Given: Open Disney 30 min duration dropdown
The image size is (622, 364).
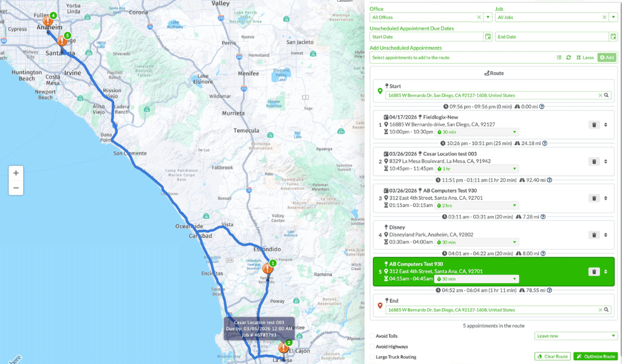Looking at the screenshot, I should (476, 243).
